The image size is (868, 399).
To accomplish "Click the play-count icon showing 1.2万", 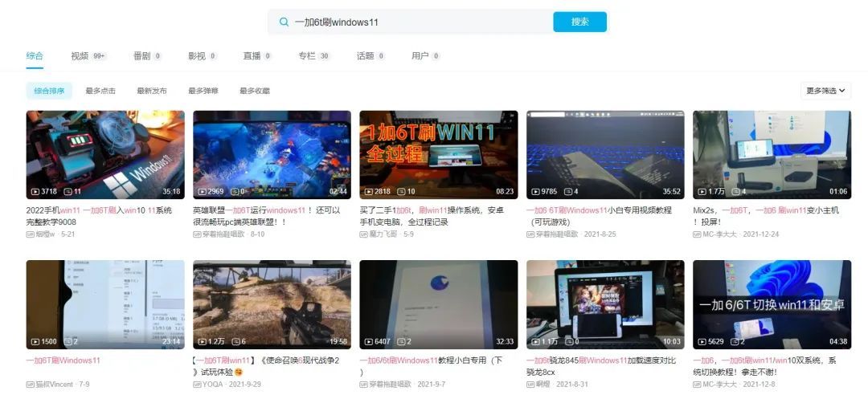I will coord(202,341).
